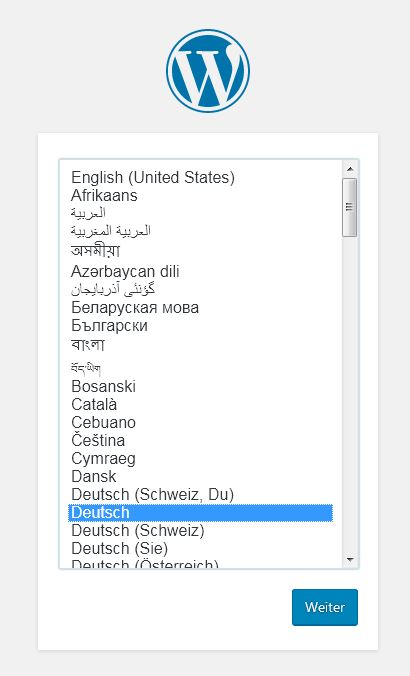This screenshot has width=410, height=676.
Task: Click the scroll down arrow of language list
Action: pos(350,560)
